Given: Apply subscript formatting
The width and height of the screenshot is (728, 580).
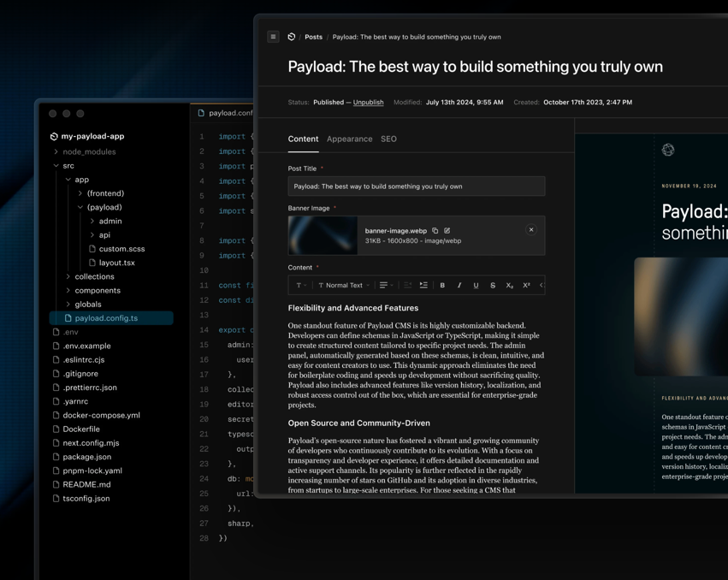Looking at the screenshot, I should click(509, 286).
